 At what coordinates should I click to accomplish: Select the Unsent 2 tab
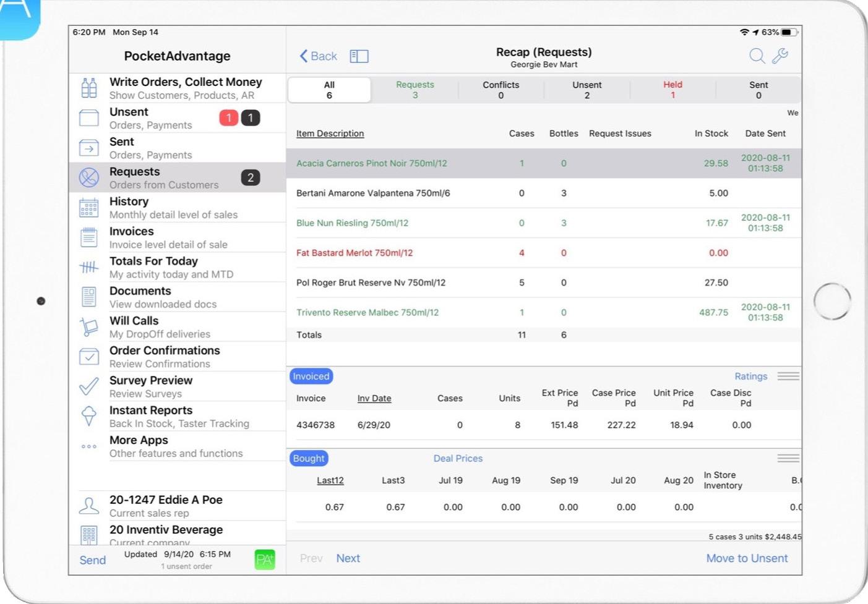tap(587, 90)
